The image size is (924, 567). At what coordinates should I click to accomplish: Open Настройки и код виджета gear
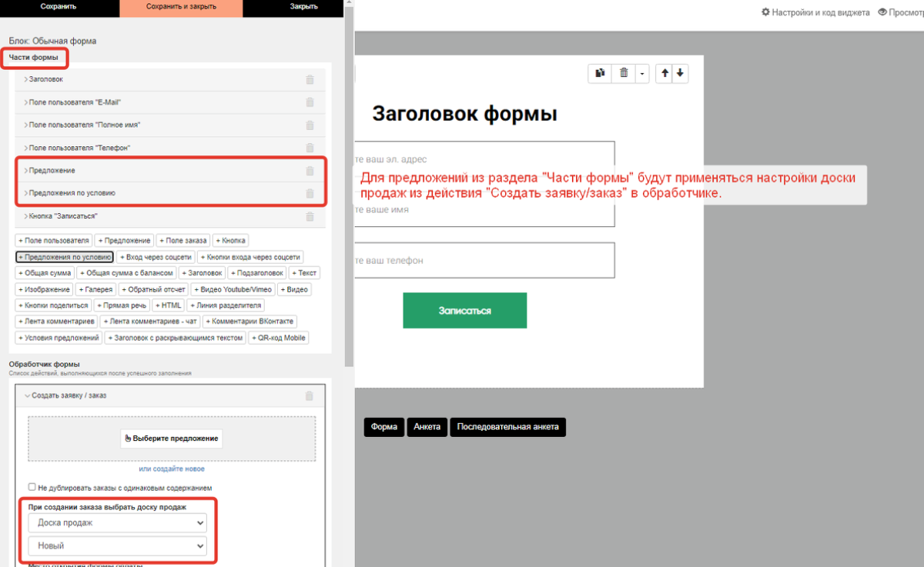click(815, 12)
